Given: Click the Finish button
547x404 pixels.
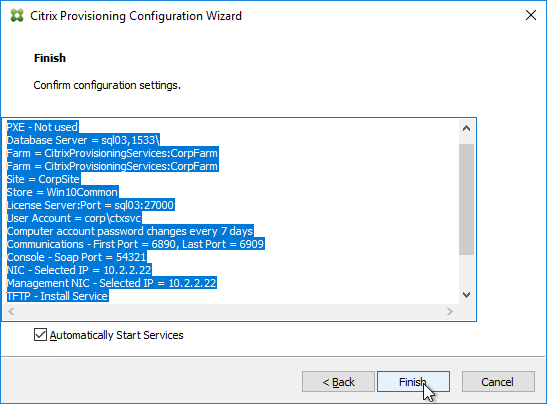Looking at the screenshot, I should [413, 382].
